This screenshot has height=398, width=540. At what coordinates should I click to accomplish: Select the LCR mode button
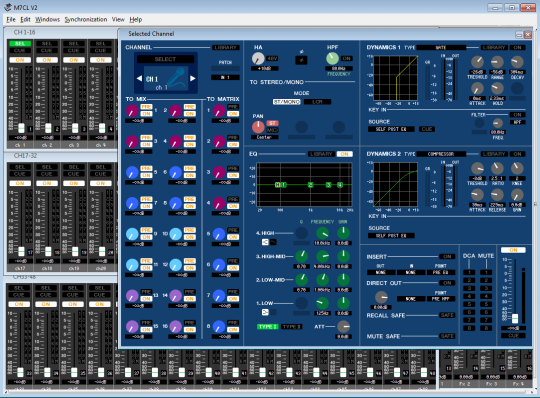pos(317,102)
